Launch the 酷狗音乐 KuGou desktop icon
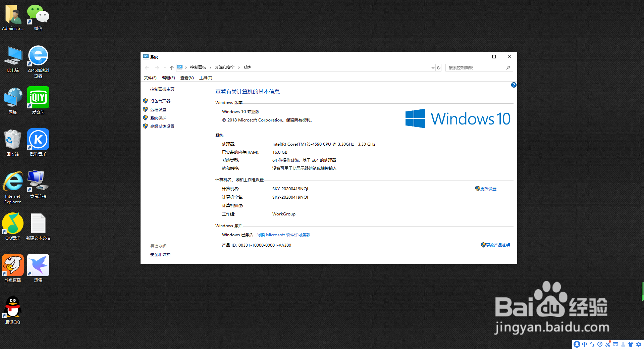This screenshot has height=349, width=644. click(x=38, y=143)
